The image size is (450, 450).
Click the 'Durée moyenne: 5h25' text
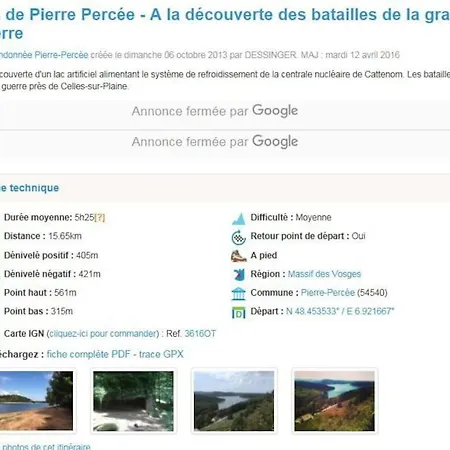(49, 218)
